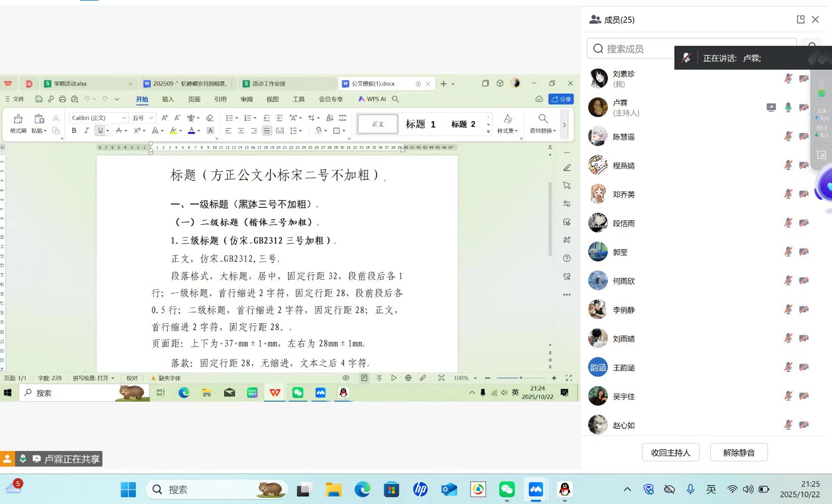Click the 搜索成员 search field
The image size is (832, 504).
pyautogui.click(x=692, y=49)
